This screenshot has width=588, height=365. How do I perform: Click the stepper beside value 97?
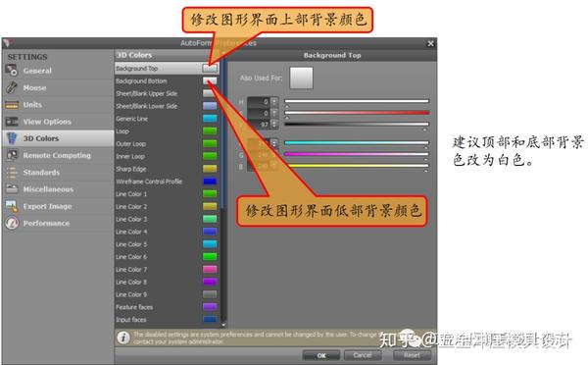[274, 125]
